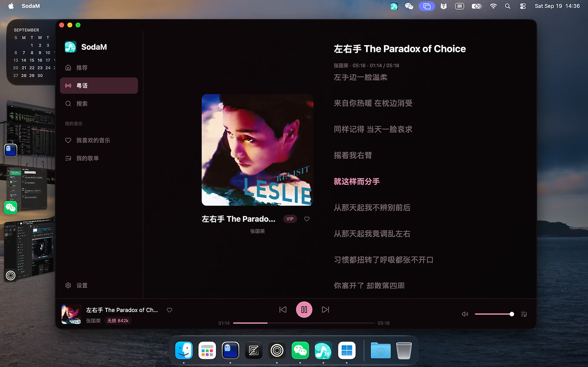Jump to lyric line 摇着我右臂
The height and width of the screenshot is (367, 588).
[x=353, y=155]
